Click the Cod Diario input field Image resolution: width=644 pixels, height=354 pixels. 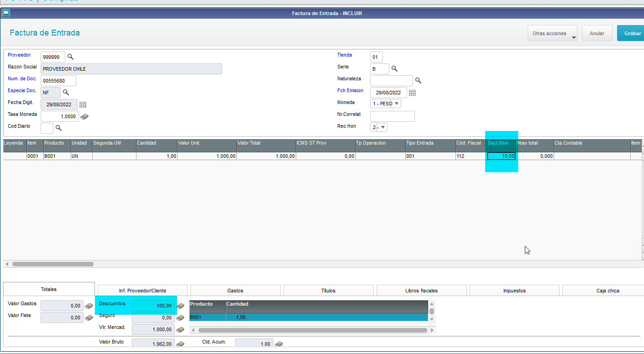click(47, 128)
